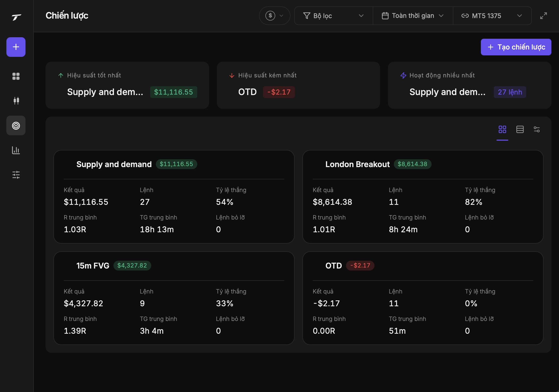Switch to list view of strategies
This screenshot has width=559, height=392.
pos(520,129)
